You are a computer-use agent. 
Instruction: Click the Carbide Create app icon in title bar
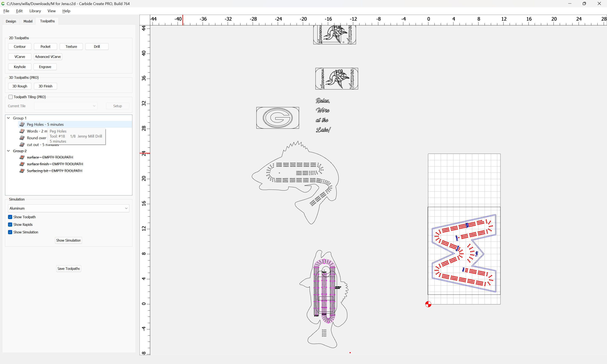click(x=3, y=3)
